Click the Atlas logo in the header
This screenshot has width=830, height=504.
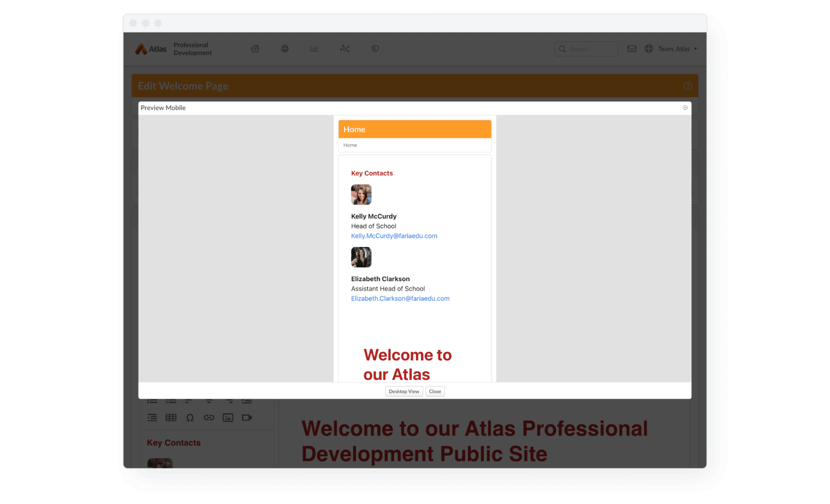[x=151, y=49]
